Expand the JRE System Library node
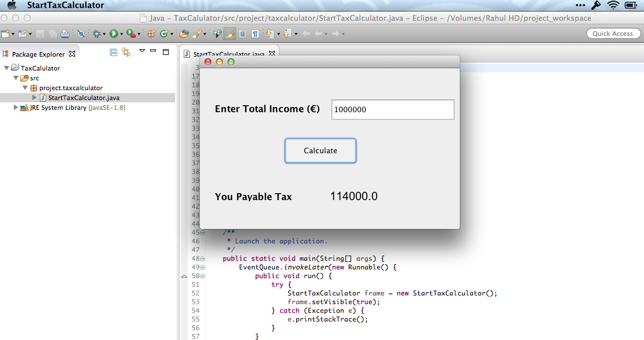Viewport: 644px width, 340px height. (16, 108)
